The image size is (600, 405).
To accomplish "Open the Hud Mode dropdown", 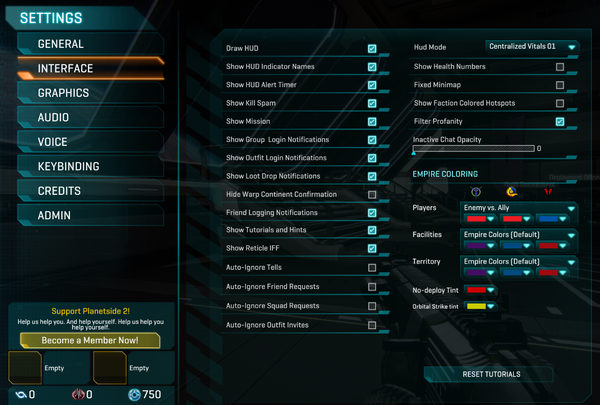I will [x=532, y=47].
